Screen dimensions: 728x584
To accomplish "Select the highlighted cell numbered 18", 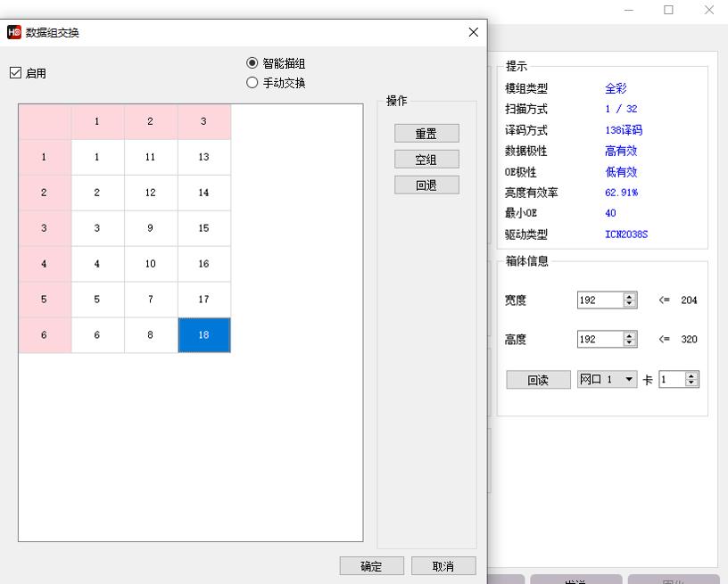I will pyautogui.click(x=204, y=334).
